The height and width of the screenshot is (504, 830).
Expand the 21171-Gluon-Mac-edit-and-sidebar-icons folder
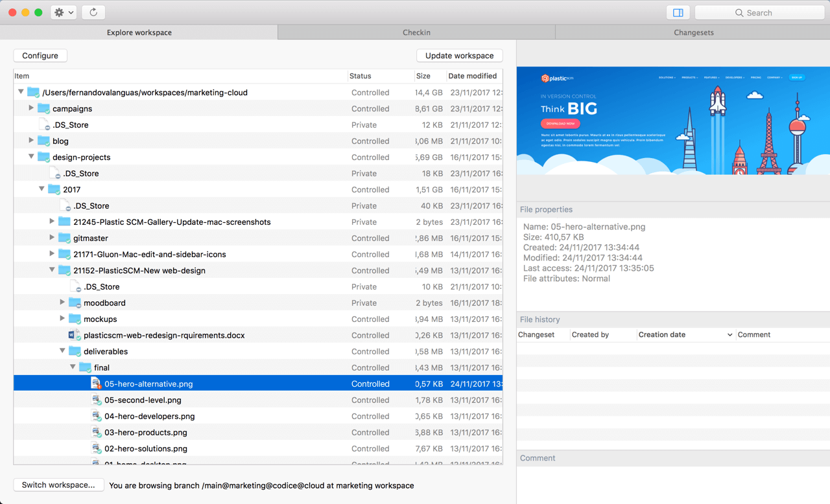[52, 254]
